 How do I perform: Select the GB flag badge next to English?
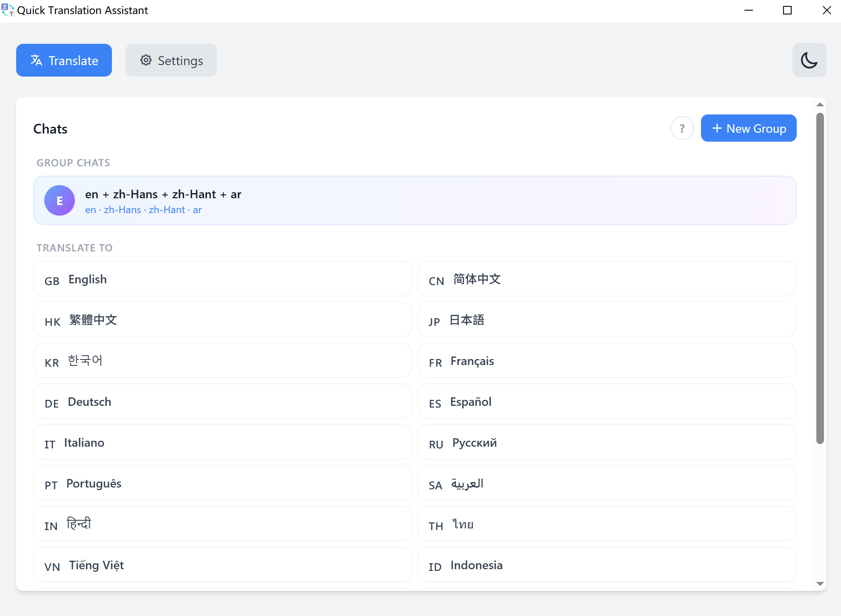tap(52, 280)
